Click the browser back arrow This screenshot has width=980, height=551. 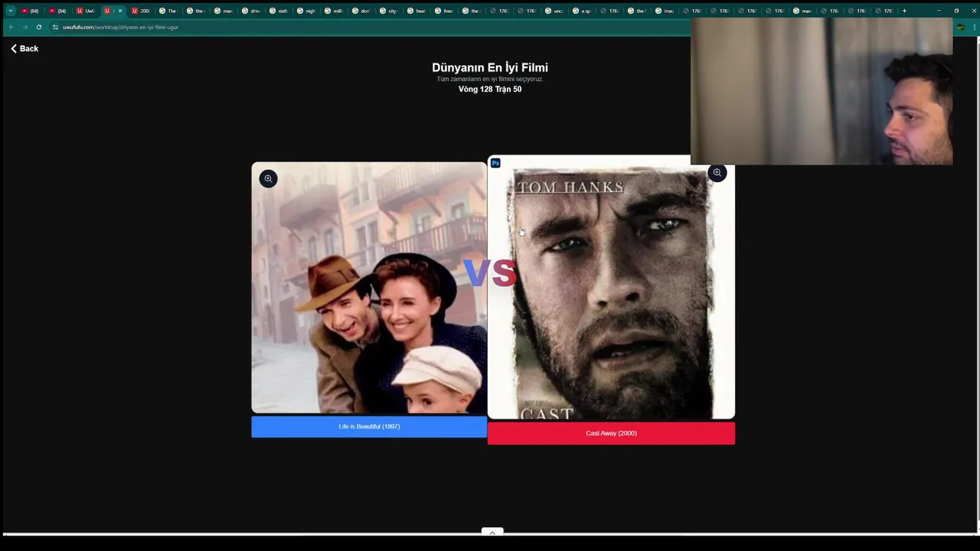click(x=11, y=27)
